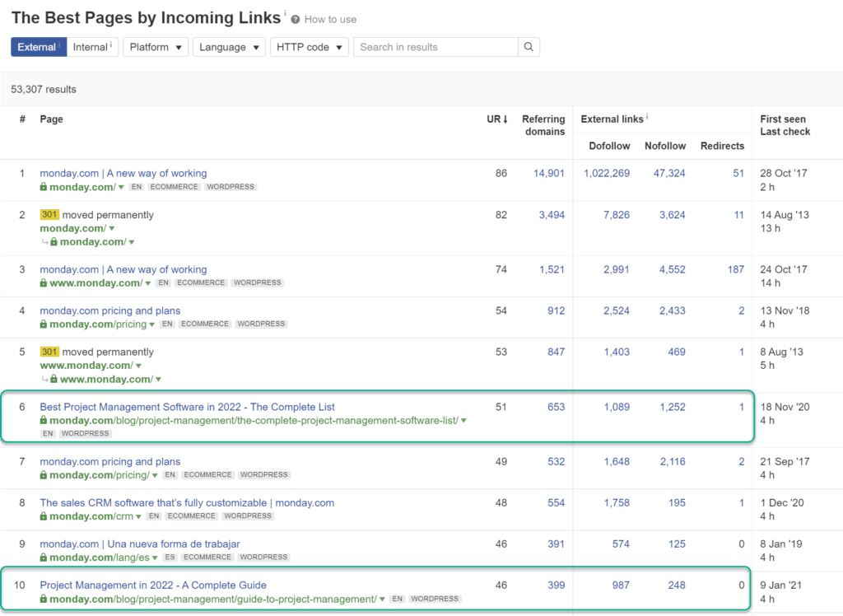This screenshot has height=616, width=843.
Task: Click referring domains value 554
Action: click(x=556, y=502)
